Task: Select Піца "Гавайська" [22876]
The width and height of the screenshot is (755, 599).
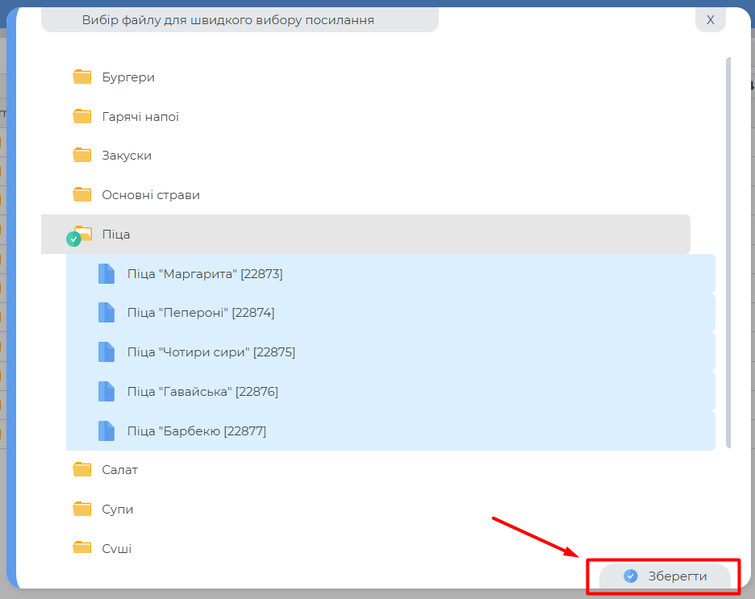Action: point(202,391)
